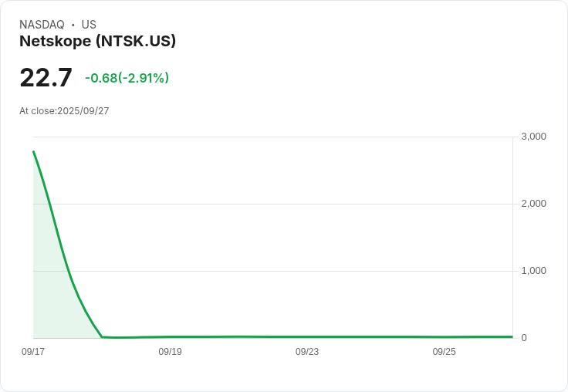568x392 pixels.
Task: Click the Netskope (NTSK.US) stock title
Action: [x=97, y=41]
